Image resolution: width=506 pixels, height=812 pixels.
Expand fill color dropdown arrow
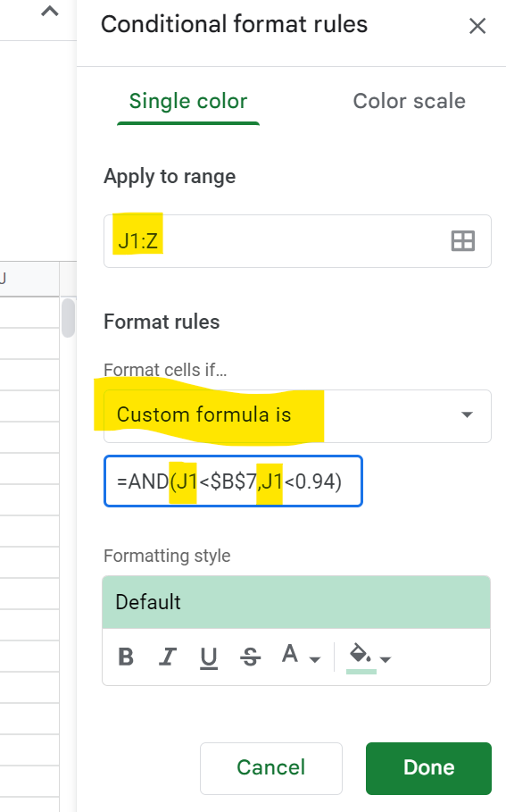pyautogui.click(x=385, y=659)
